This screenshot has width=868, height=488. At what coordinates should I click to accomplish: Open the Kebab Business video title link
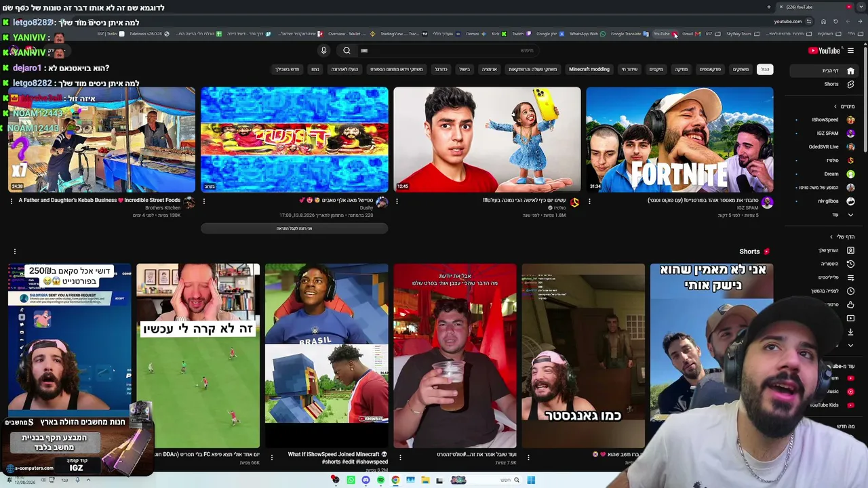100,201
